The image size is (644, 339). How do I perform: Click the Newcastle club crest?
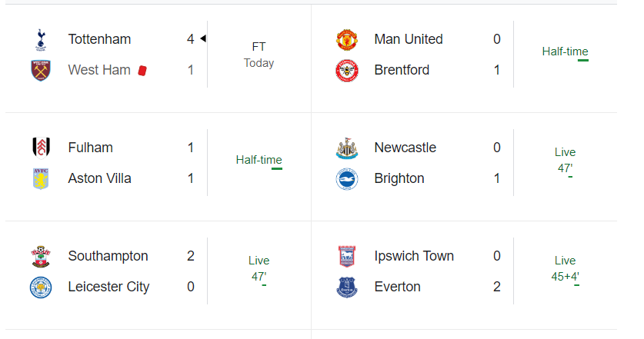(346, 148)
